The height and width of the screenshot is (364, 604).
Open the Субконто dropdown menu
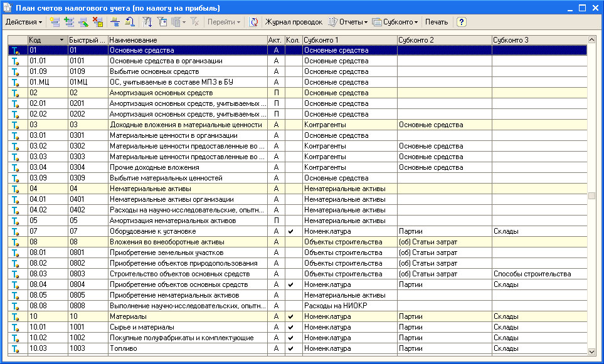[x=395, y=22]
